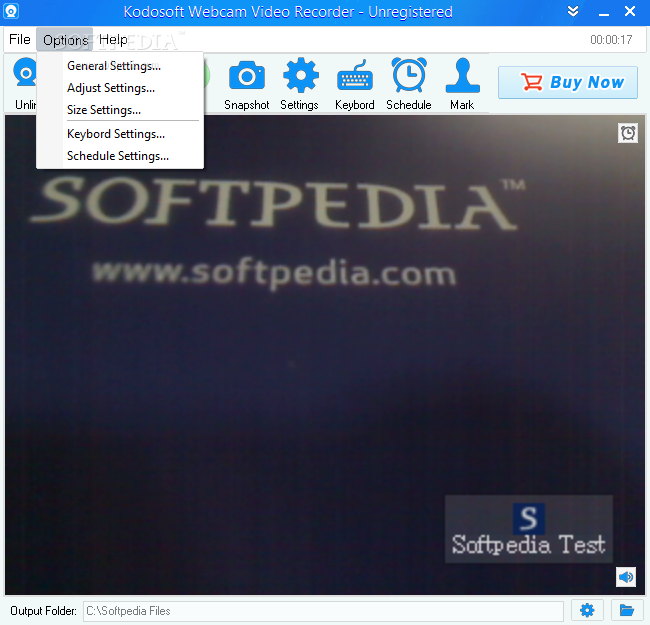The width and height of the screenshot is (650, 625).
Task: Open the output folder with folder icon
Action: click(627, 610)
